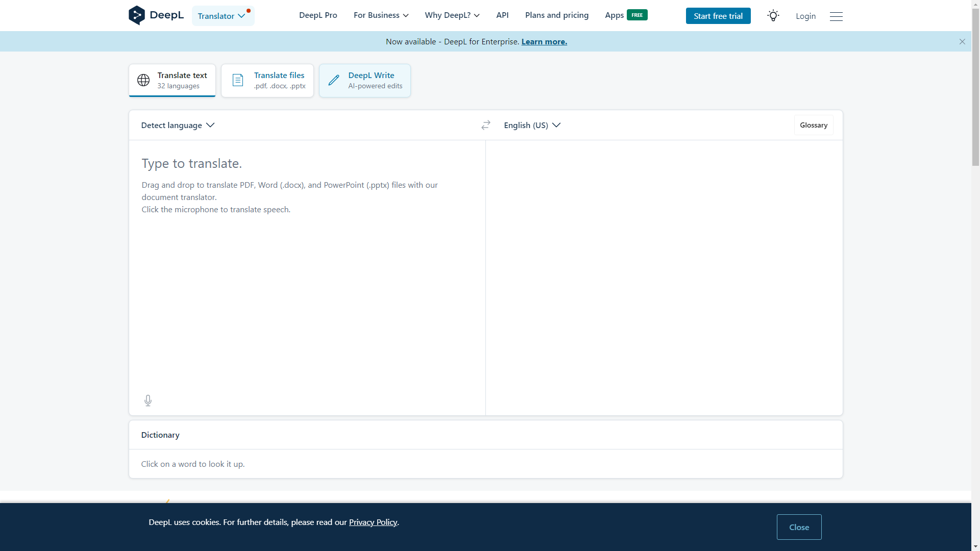Image resolution: width=980 pixels, height=551 pixels.
Task: Expand the Detect language dropdown
Action: 178,125
